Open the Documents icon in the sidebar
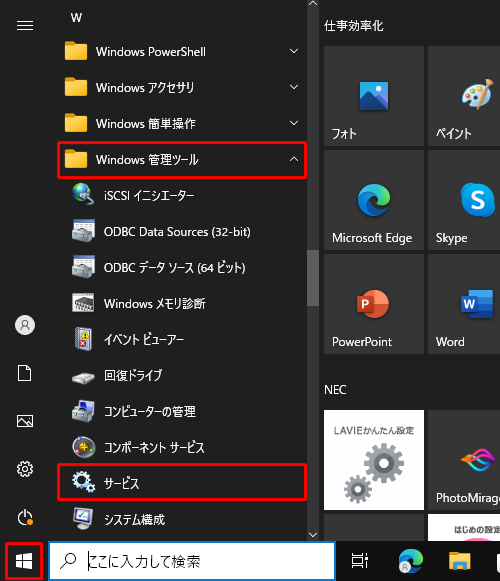Viewport: 500px width, 581px height. pos(25,373)
